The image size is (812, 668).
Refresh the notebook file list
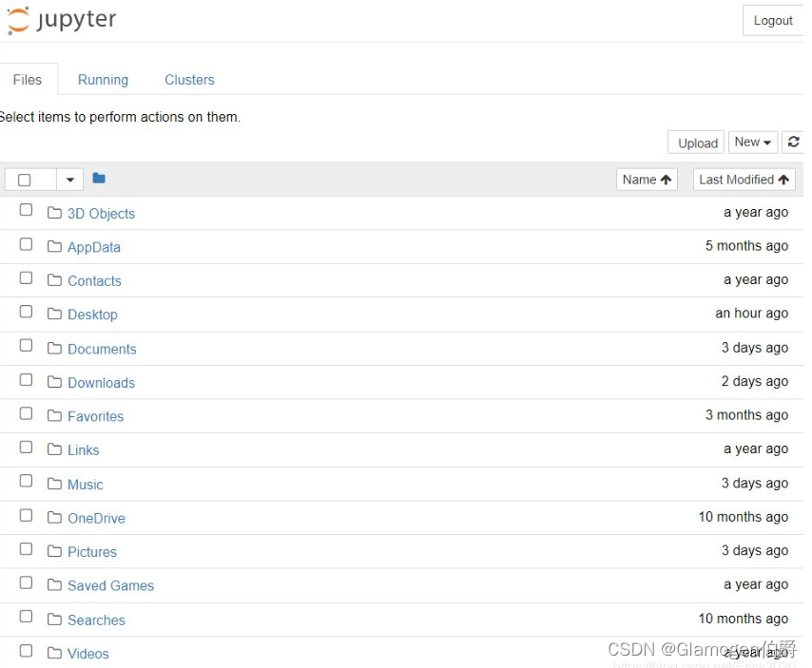pyautogui.click(x=794, y=141)
